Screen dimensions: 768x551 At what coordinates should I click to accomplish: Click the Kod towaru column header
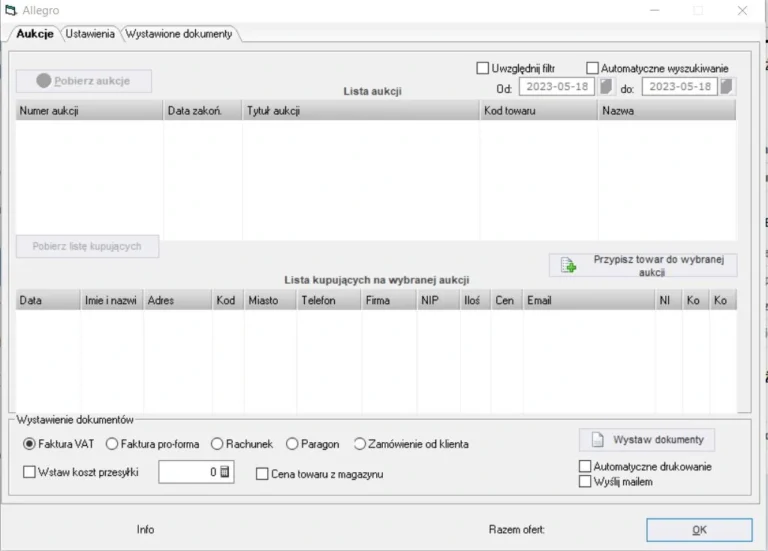coord(539,111)
